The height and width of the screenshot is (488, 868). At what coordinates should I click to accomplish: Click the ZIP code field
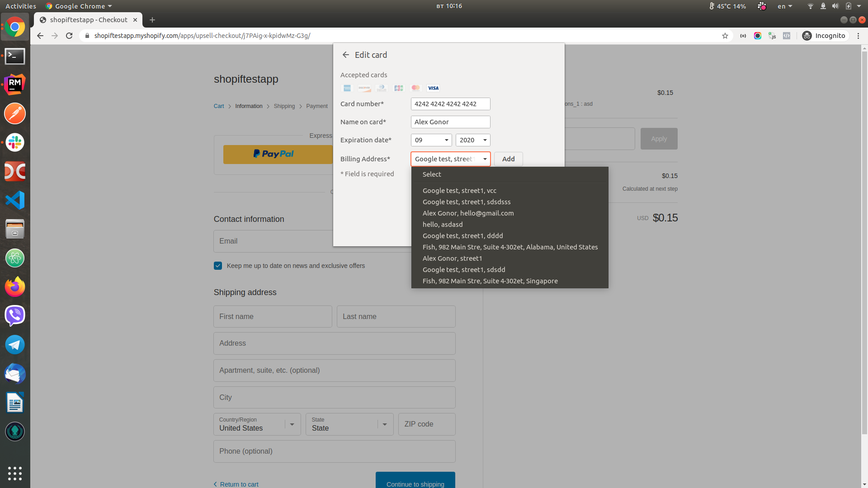[x=427, y=424]
